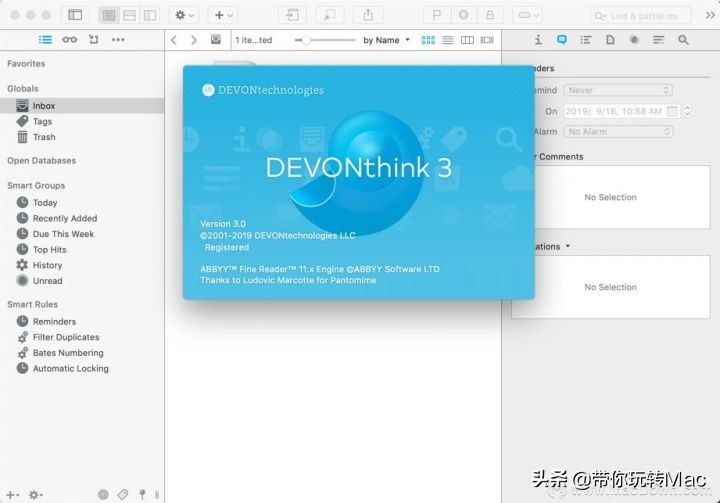Screen dimensions: 720x503
Task: Expand the Remind 'Never' dropdown
Action: point(619,90)
